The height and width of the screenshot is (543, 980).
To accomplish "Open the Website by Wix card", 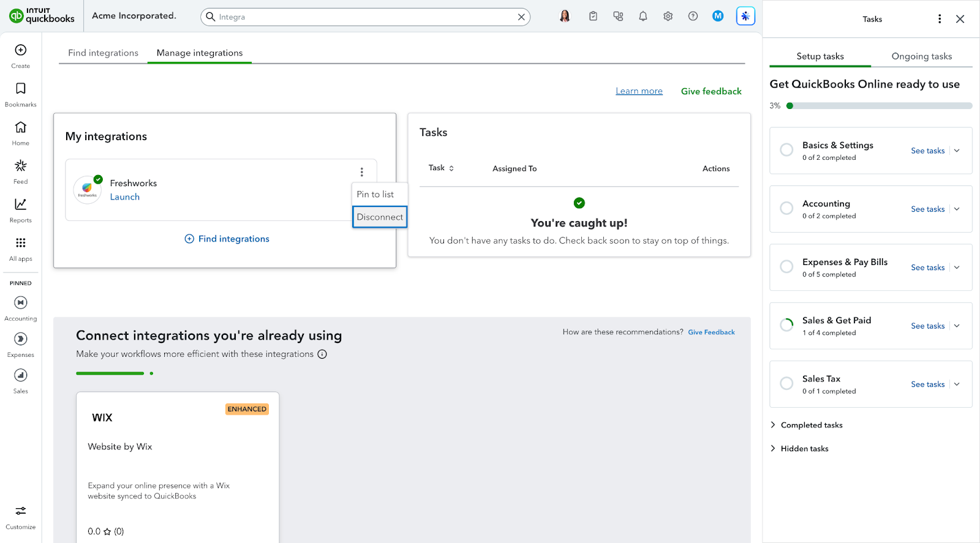I will [x=178, y=468].
